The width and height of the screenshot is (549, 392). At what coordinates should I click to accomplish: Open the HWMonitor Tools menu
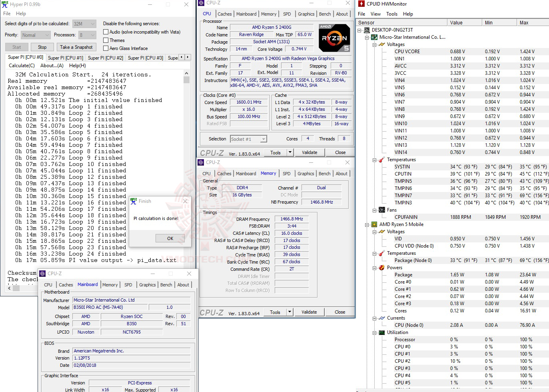(392, 14)
